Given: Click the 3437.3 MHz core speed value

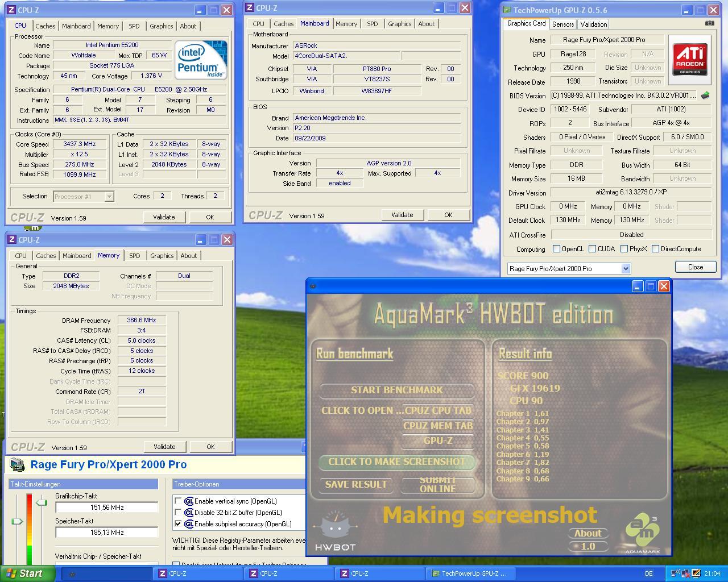Looking at the screenshot, I should [80, 144].
